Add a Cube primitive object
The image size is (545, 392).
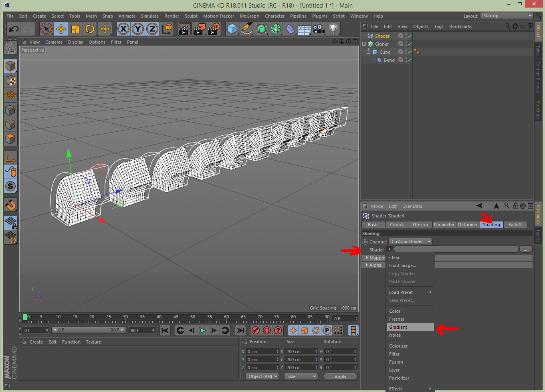click(x=232, y=29)
